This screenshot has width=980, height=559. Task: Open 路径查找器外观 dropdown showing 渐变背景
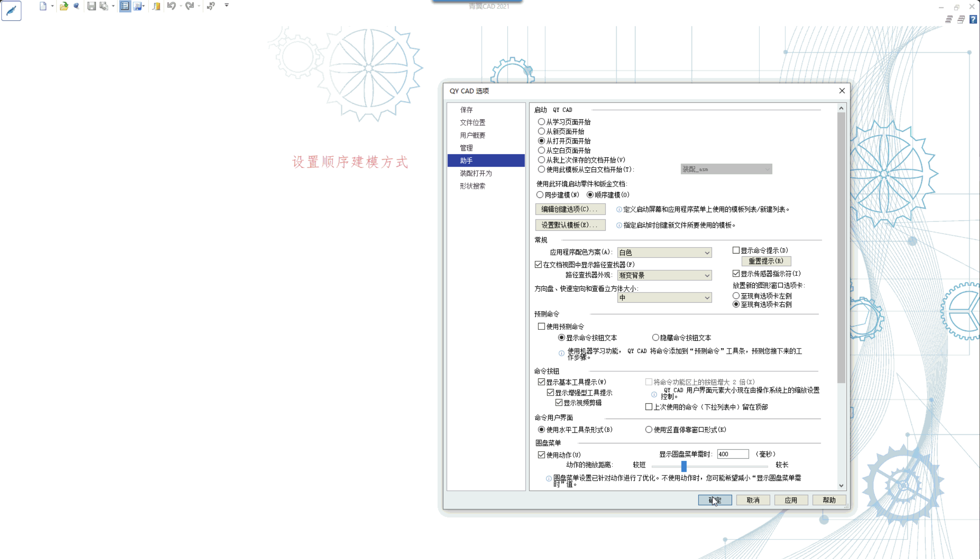pos(664,275)
